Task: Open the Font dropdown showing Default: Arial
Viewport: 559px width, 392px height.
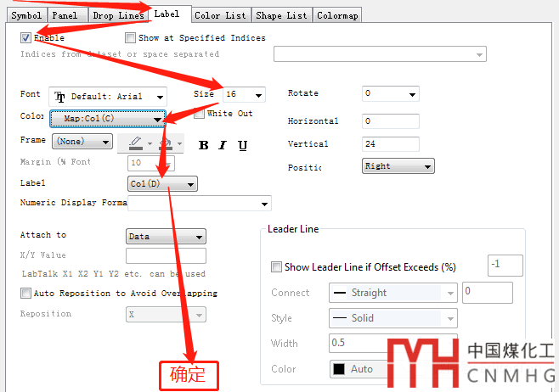Action: [108, 97]
